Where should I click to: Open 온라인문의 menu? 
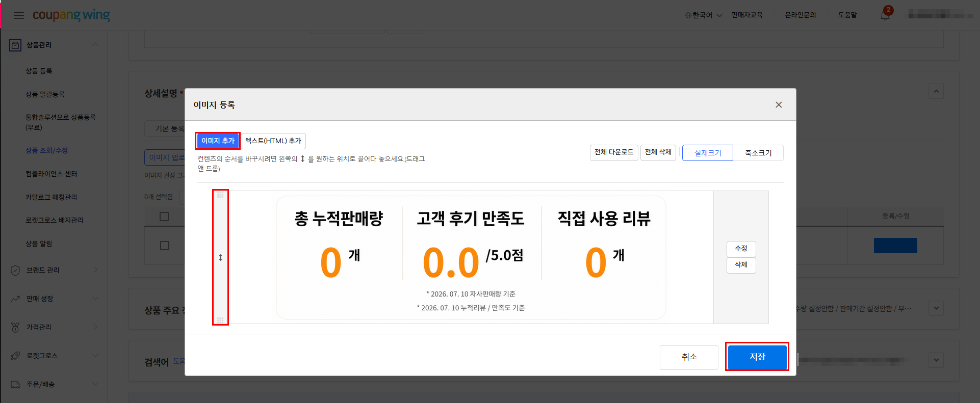801,15
